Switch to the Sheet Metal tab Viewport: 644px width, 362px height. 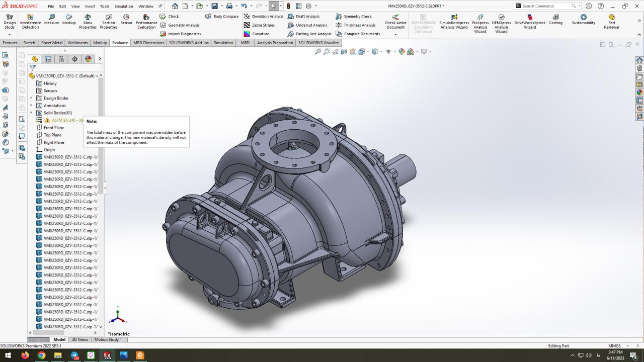coord(52,43)
